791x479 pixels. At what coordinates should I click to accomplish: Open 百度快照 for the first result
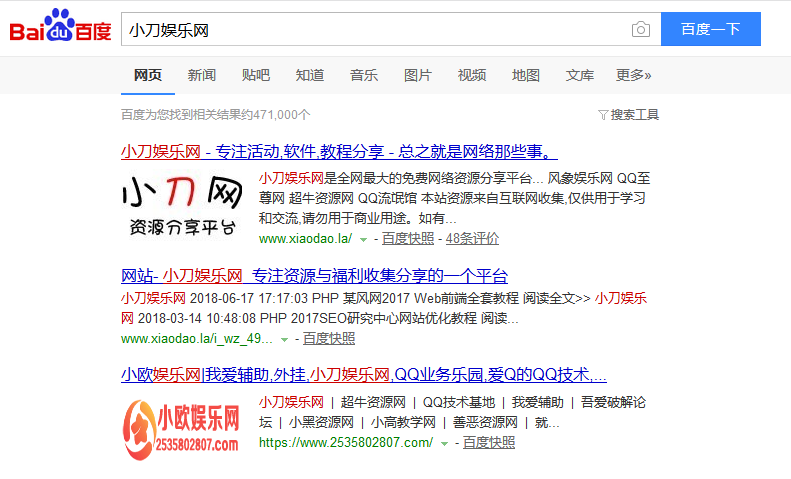408,238
